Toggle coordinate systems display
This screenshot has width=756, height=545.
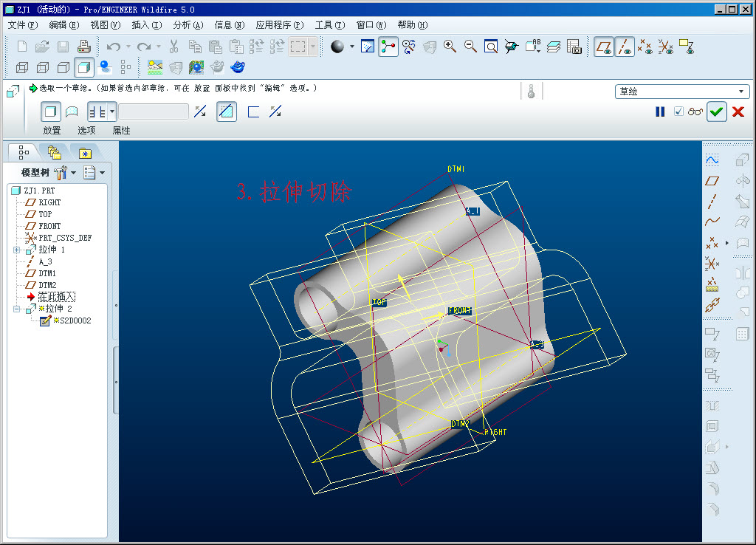tap(666, 47)
